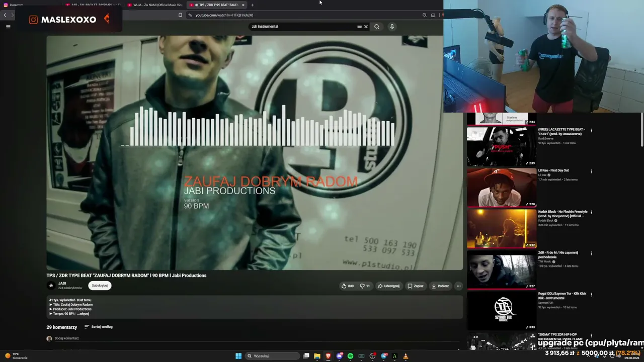Clear the YouTube search text

tap(366, 27)
